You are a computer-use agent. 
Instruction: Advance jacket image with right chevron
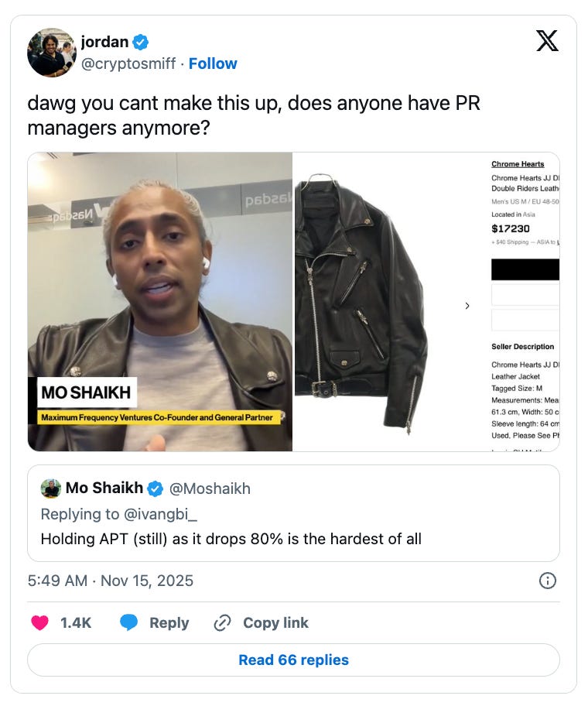(467, 306)
